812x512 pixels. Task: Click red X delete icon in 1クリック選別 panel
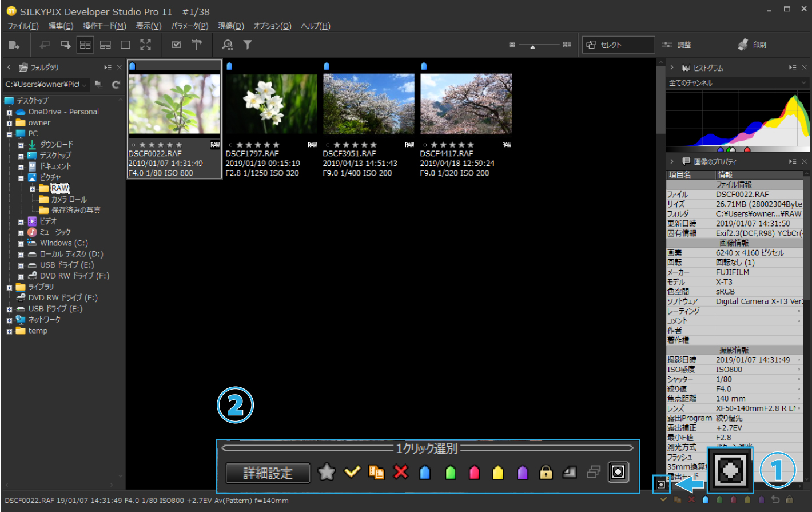[x=401, y=472]
